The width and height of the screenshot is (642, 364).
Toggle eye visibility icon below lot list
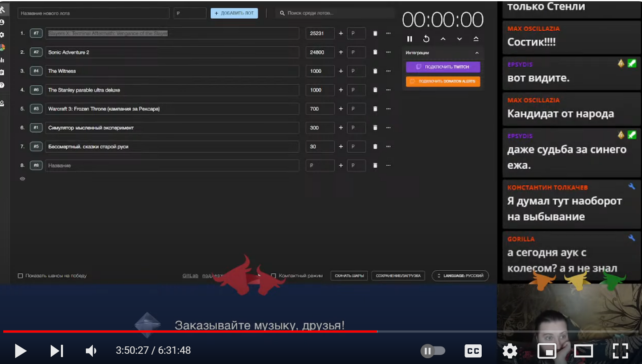(x=22, y=179)
